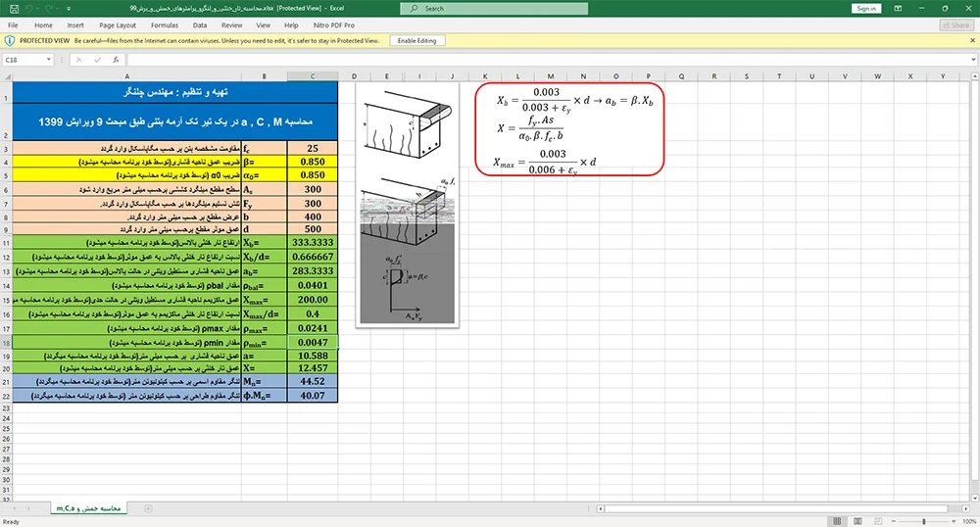980x527 pixels.
Task: Select cell showing 10.588
Action: coord(313,356)
